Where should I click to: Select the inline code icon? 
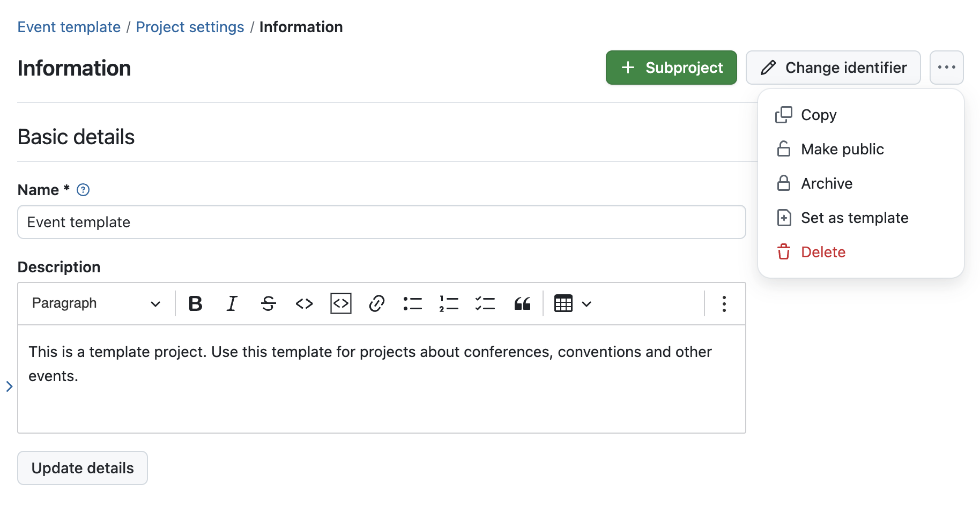point(303,303)
